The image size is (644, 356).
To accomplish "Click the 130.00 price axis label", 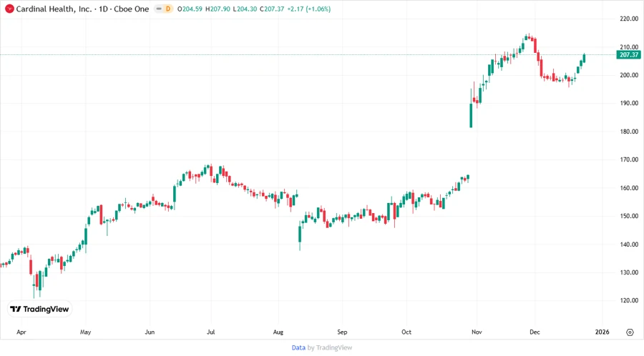I will pos(629,272).
